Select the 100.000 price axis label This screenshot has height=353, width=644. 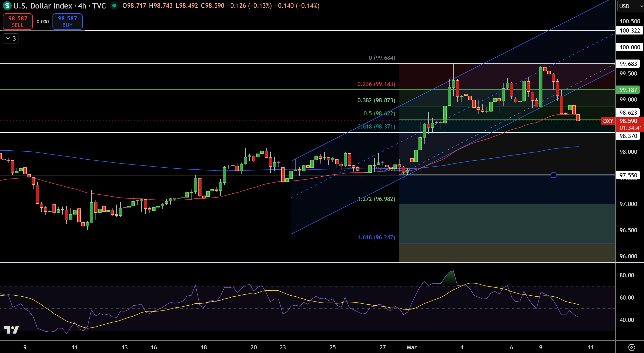[x=629, y=47]
